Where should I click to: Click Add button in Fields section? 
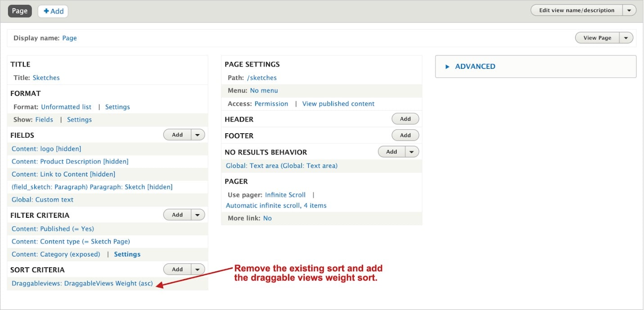tap(177, 135)
